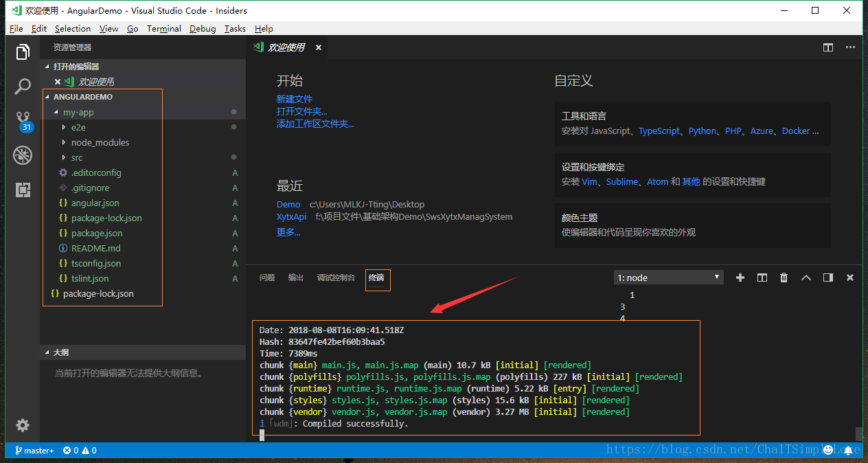This screenshot has height=463, width=868.
Task: Switch to the 问题 panel tab
Action: (x=267, y=278)
